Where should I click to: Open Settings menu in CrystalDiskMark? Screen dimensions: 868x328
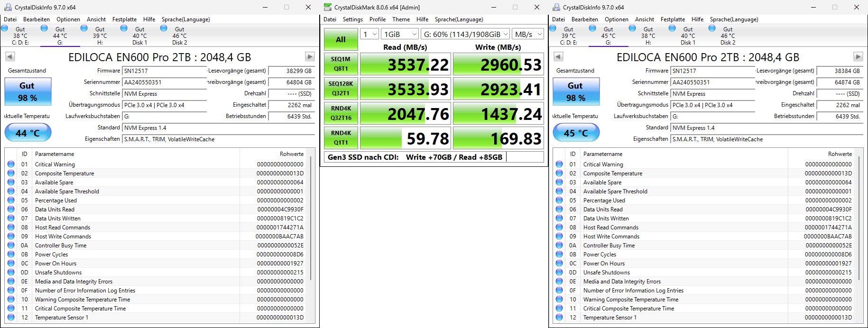(353, 19)
